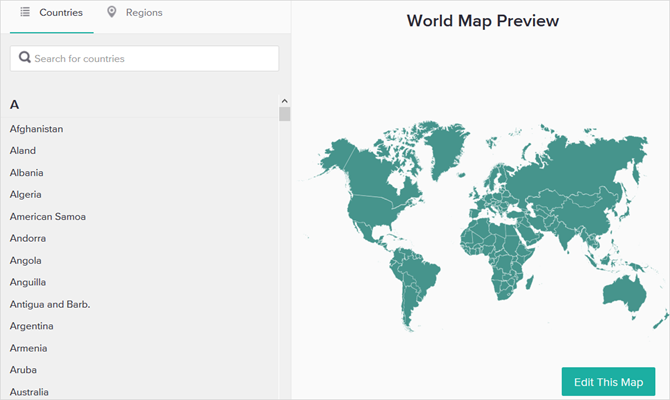Screen dimensions: 670x400
Task: Click Greenland on the world map
Action: click(446, 147)
